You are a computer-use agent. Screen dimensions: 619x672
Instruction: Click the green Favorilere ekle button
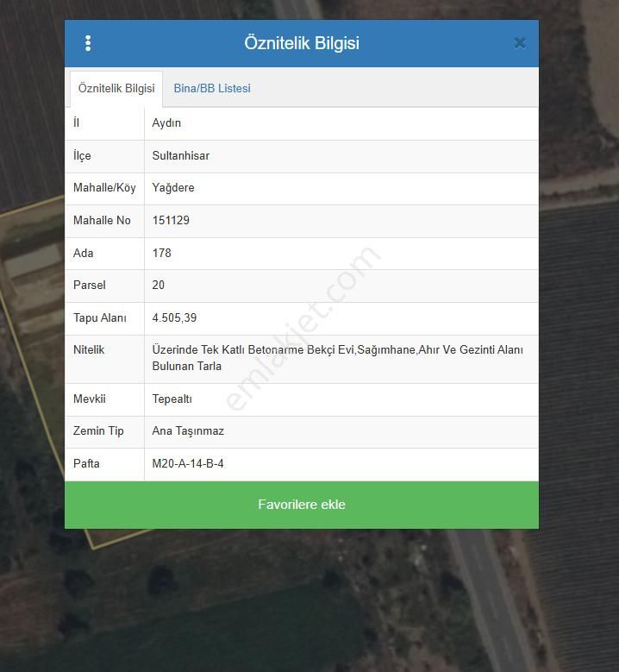coord(302,505)
